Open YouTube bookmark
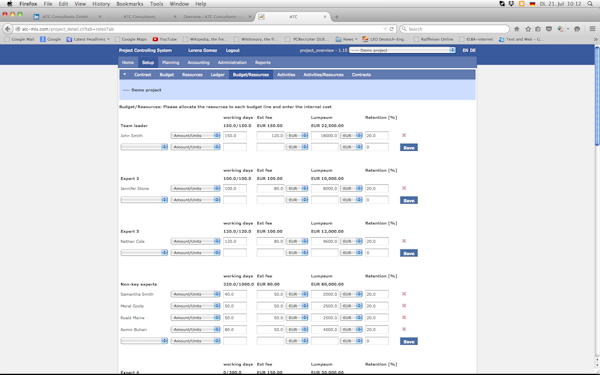Viewport: 600px width, 375px height. point(165,39)
